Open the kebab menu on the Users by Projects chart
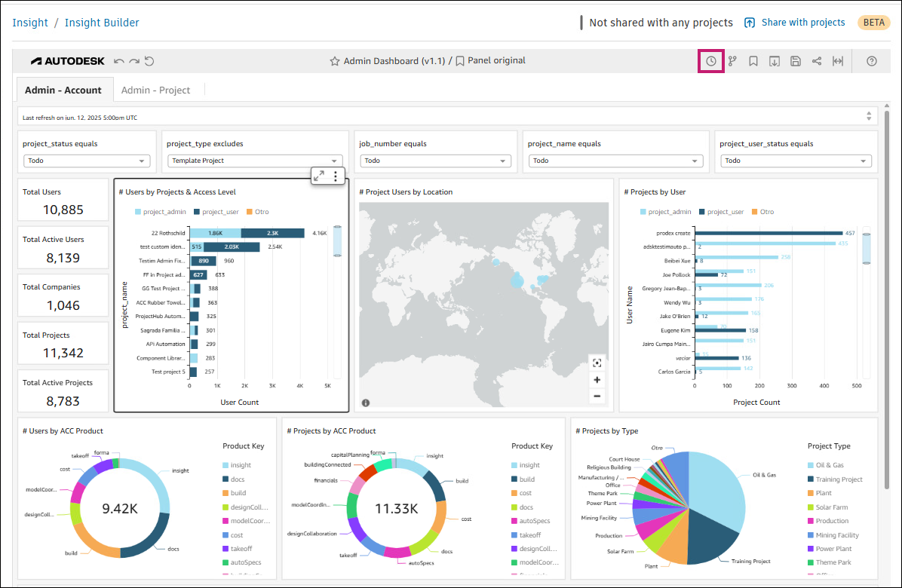 click(x=335, y=174)
